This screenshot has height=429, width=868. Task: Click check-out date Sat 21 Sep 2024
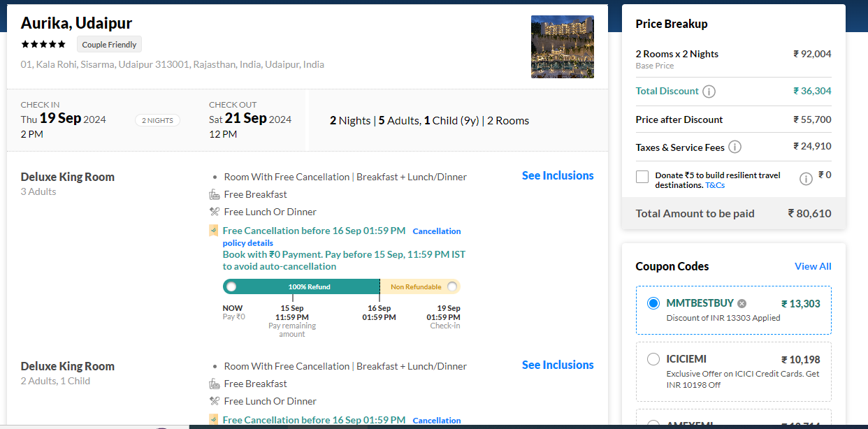click(x=250, y=119)
